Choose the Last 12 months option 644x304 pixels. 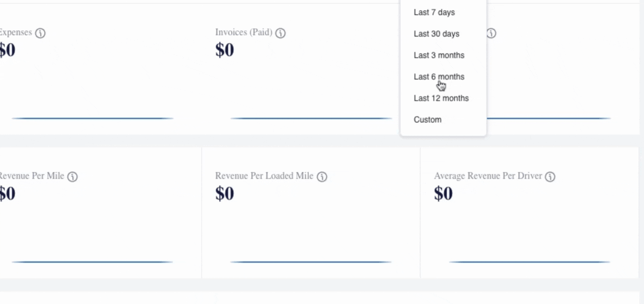[441, 98]
